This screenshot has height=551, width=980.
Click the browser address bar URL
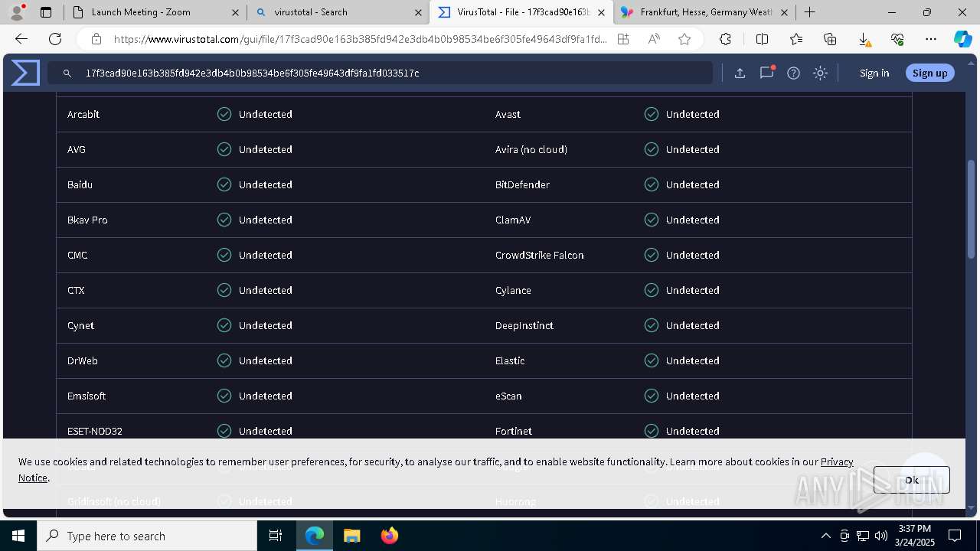click(x=360, y=39)
